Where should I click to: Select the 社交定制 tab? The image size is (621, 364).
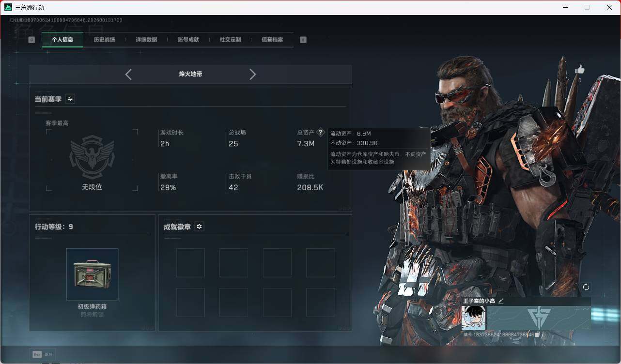230,40
